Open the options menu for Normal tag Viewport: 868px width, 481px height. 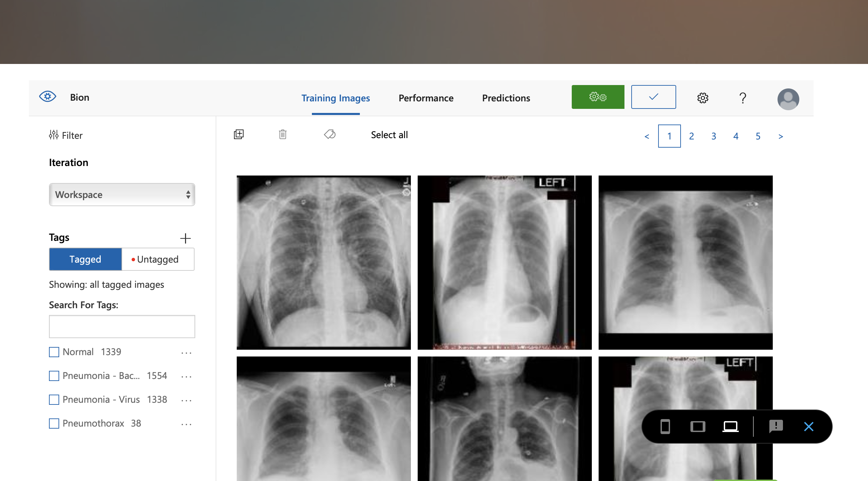186,353
